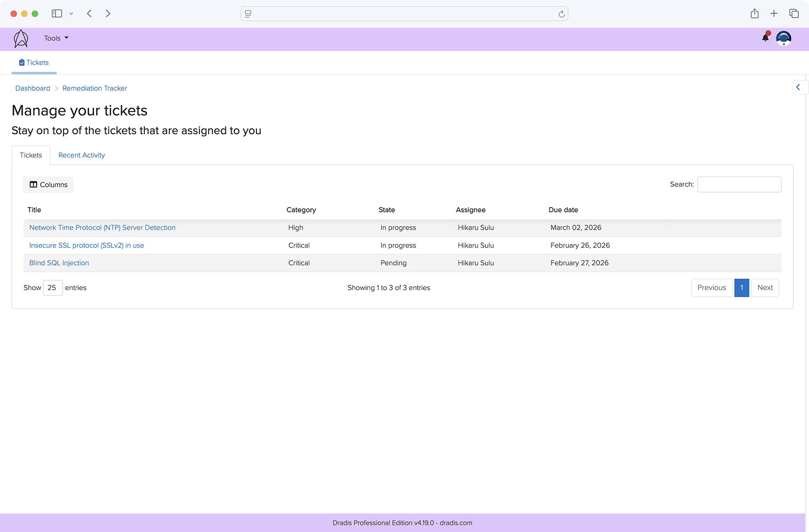Viewport: 809px width, 532px height.
Task: Reload the page via the refresh icon
Action: coord(562,14)
